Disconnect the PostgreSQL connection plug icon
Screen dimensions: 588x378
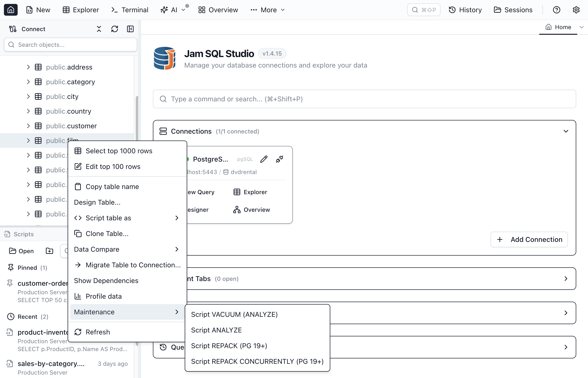coord(280,159)
